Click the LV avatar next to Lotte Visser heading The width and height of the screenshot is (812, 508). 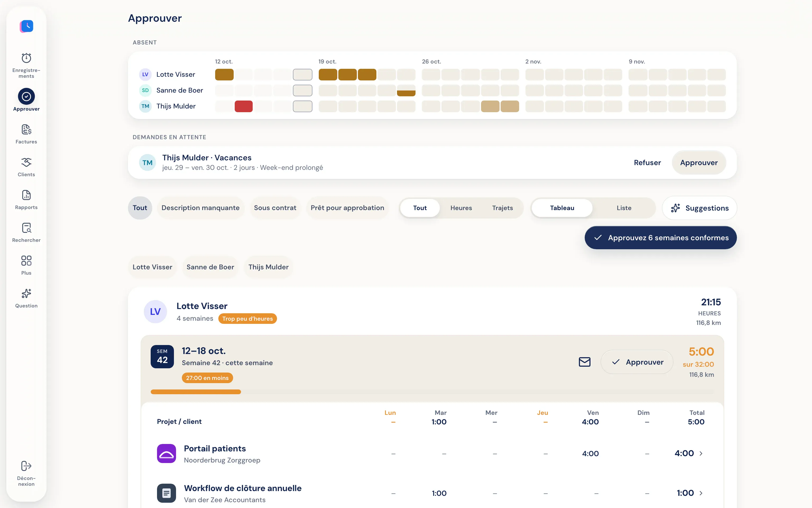coord(155,312)
